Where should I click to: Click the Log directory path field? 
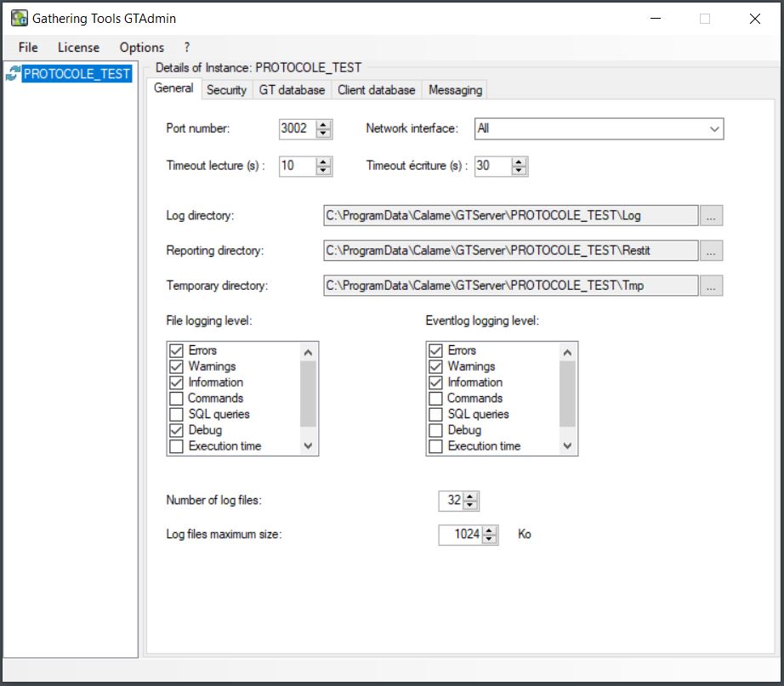point(510,216)
